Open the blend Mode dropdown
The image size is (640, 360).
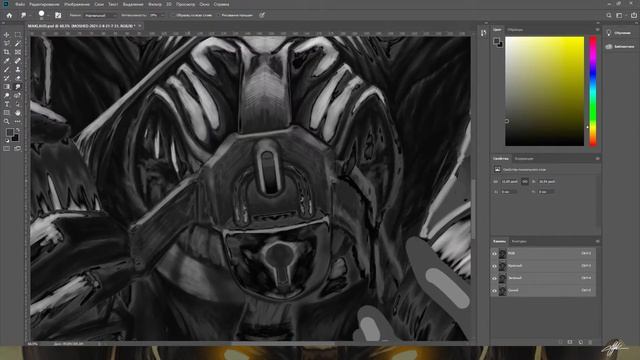point(100,15)
